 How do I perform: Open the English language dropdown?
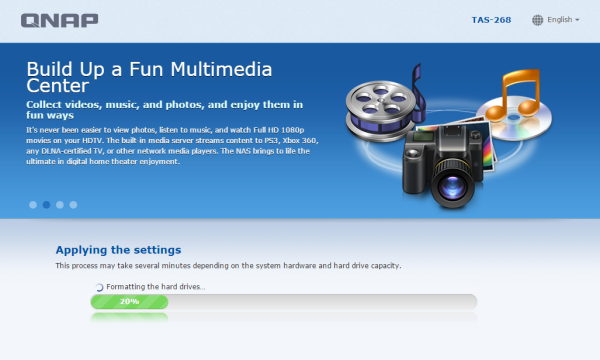563,20
